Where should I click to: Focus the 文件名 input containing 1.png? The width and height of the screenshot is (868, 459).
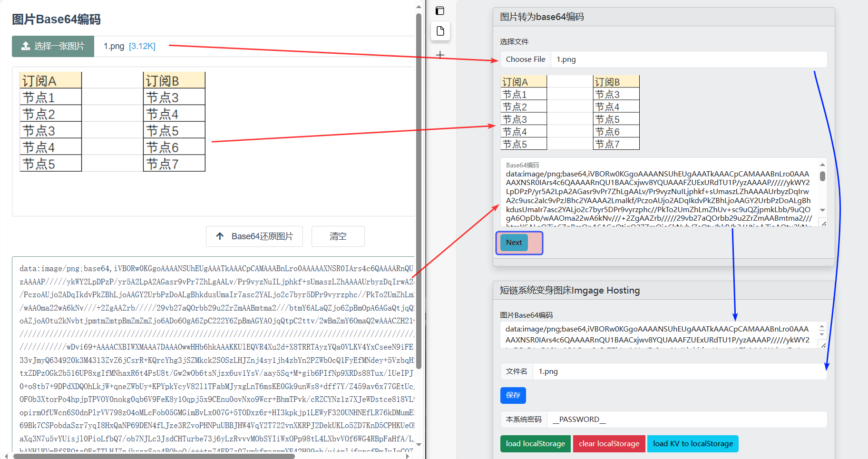[679, 371]
